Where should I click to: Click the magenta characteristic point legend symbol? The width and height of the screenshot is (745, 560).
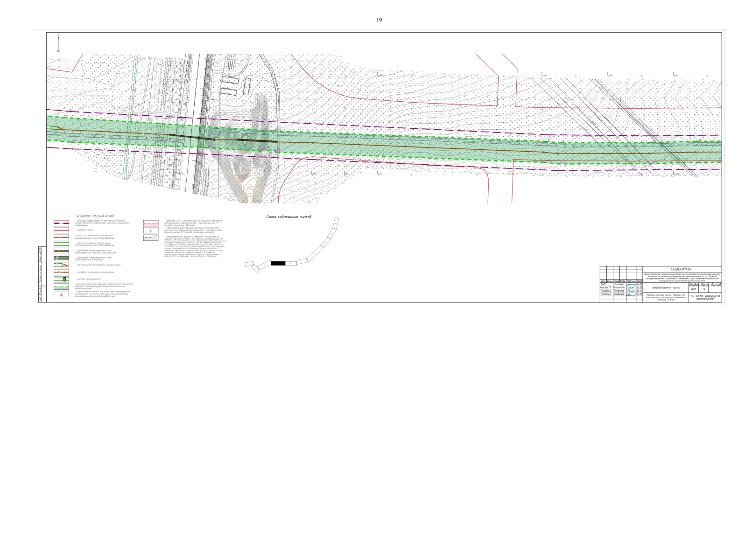[x=61, y=294]
